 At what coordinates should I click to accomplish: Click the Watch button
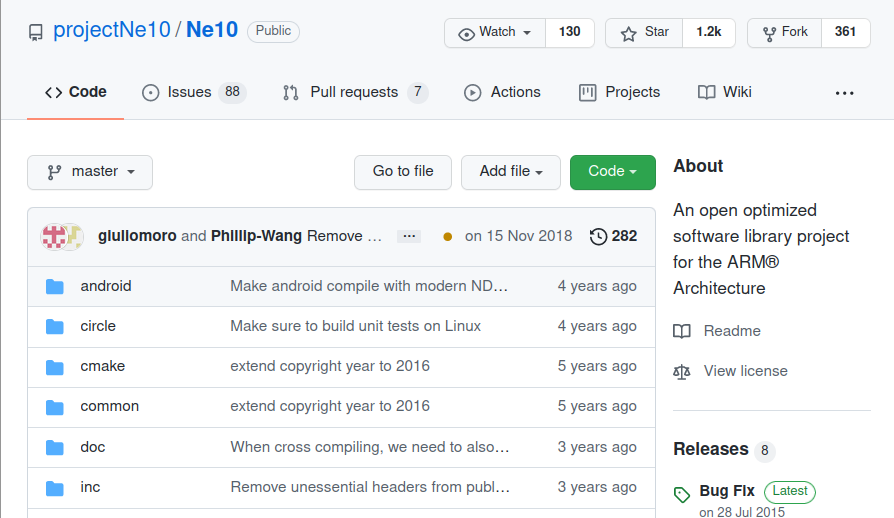pyautogui.click(x=495, y=32)
